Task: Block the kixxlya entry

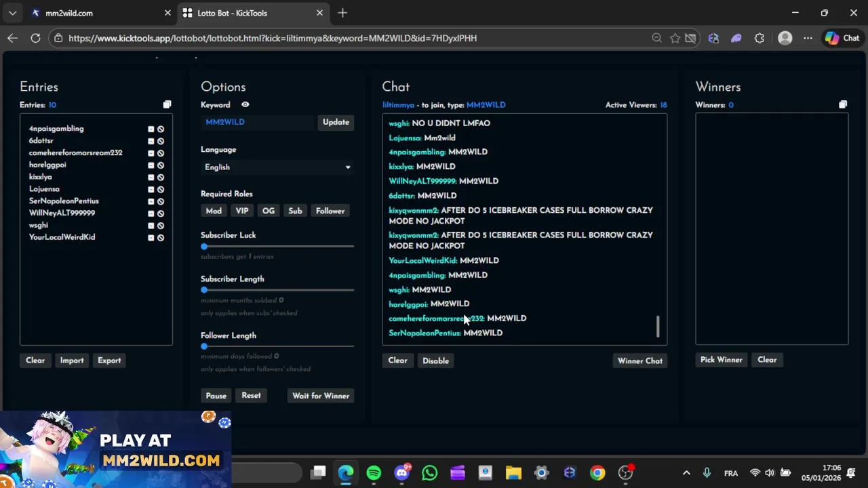Action: tap(161, 177)
